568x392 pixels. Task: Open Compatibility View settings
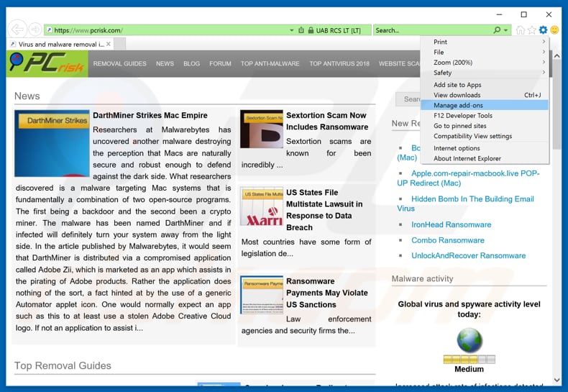point(485,136)
